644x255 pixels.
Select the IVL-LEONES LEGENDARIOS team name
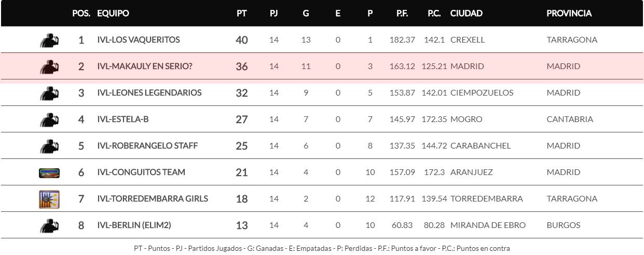(x=149, y=93)
